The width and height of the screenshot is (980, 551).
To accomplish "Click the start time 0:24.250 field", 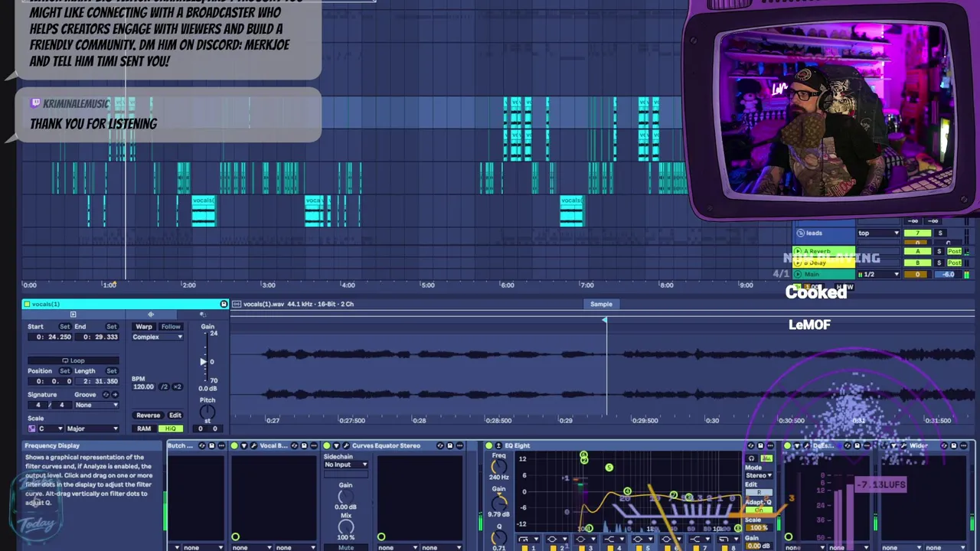I will click(x=50, y=337).
